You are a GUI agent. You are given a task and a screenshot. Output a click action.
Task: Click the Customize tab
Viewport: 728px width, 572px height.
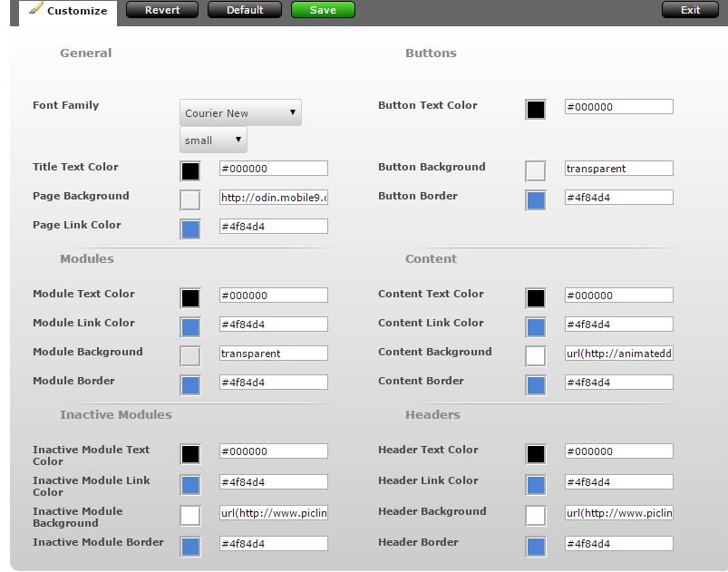coord(68,12)
